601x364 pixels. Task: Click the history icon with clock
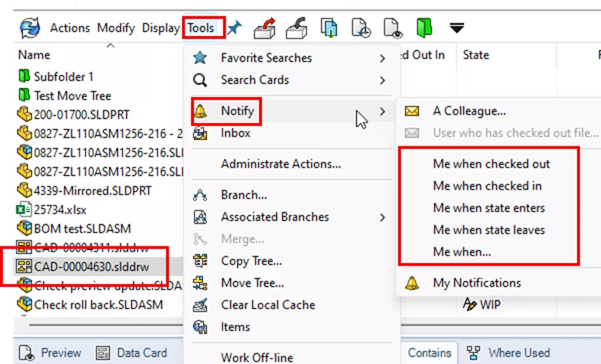361,28
